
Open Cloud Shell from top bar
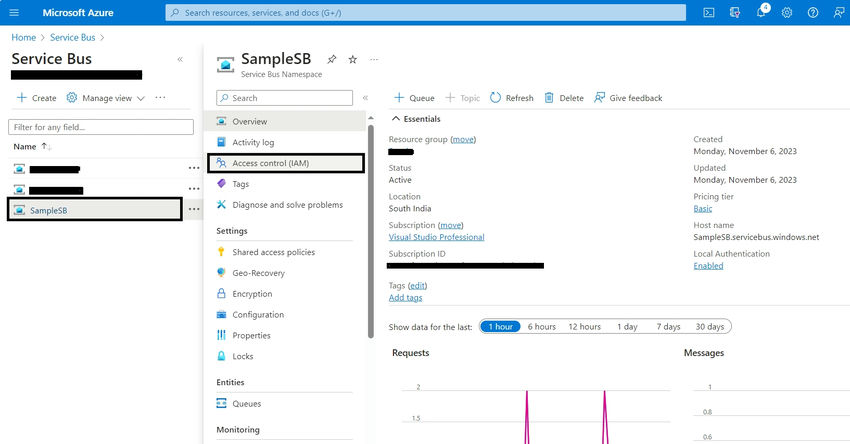(709, 12)
